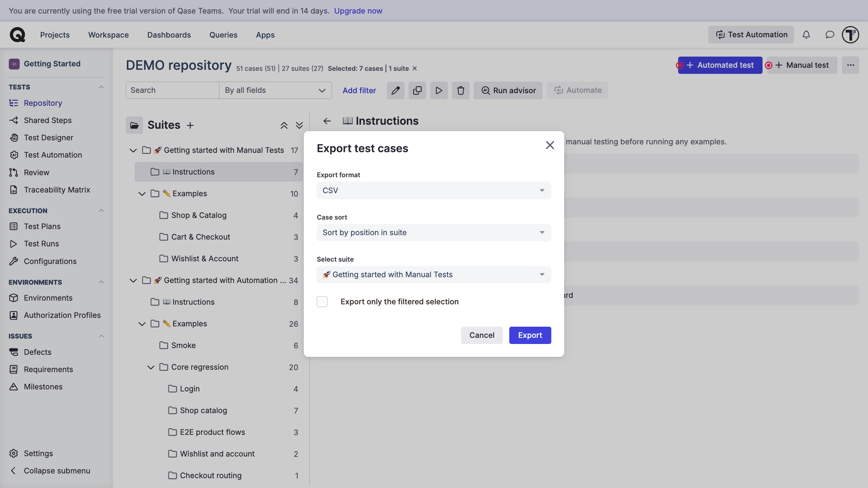
Task: Expand all suites with double down arrows
Action: (x=299, y=125)
